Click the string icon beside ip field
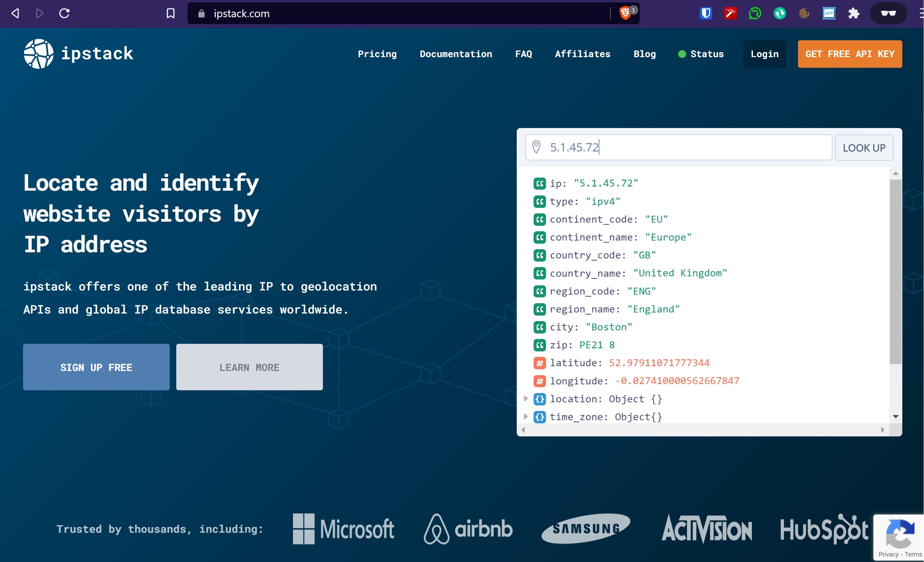 [x=539, y=183]
